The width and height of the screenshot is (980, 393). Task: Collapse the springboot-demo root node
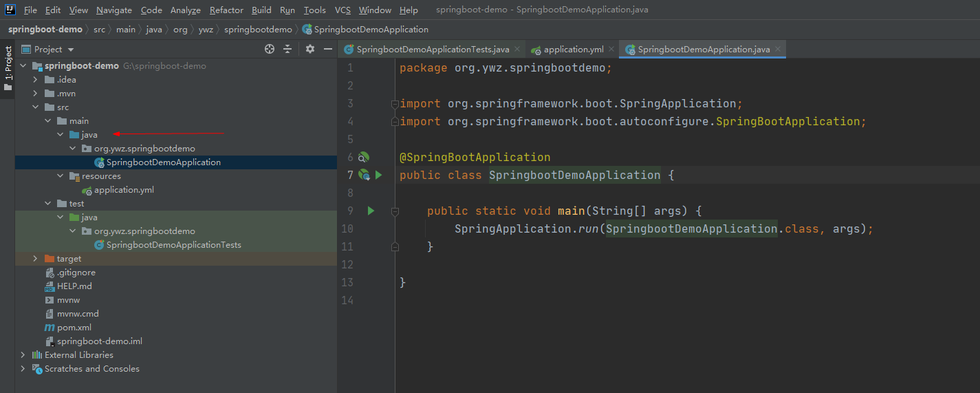click(23, 66)
